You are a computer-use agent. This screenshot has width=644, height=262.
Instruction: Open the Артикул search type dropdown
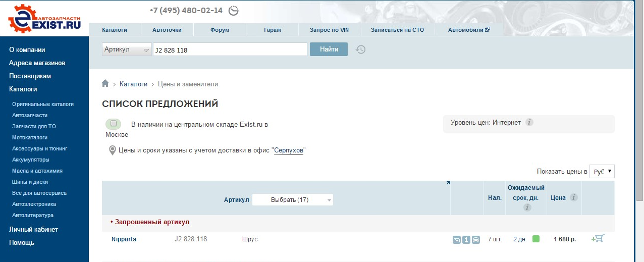(x=127, y=49)
